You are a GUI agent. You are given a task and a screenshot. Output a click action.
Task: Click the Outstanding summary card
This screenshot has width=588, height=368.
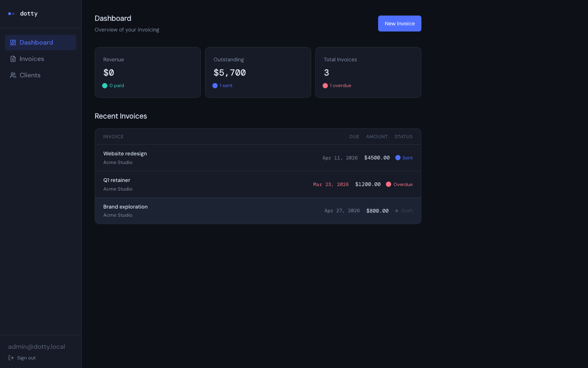click(x=258, y=72)
